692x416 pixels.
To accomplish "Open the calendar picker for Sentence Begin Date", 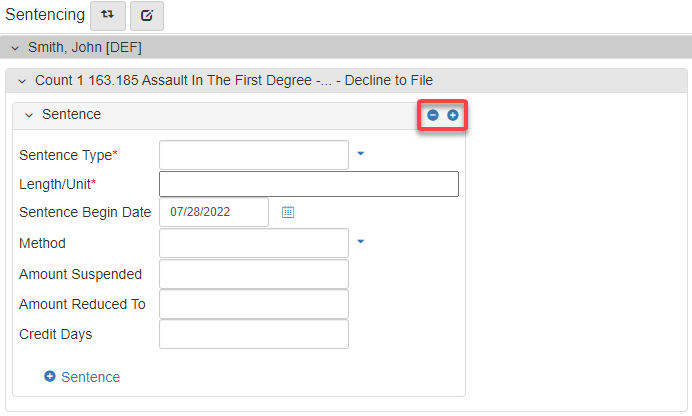I will tap(288, 212).
